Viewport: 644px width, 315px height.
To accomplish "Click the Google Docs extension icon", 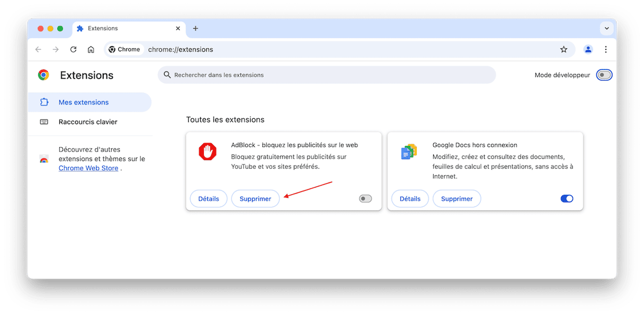I will point(409,152).
